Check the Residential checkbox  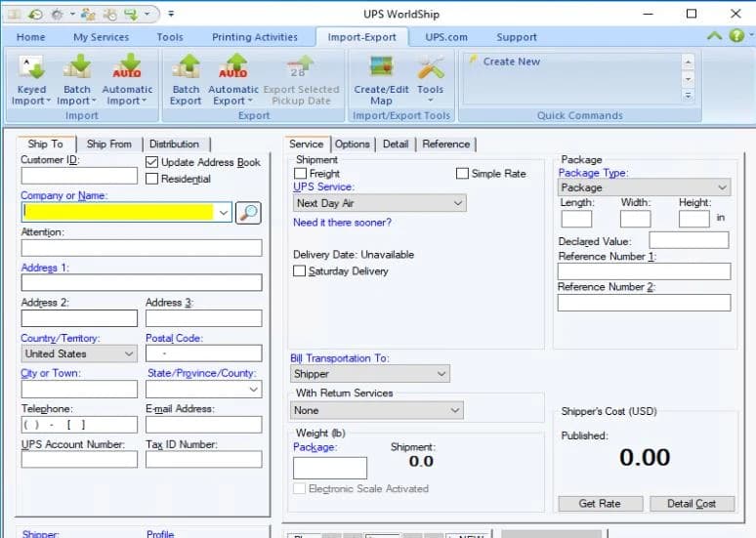151,179
